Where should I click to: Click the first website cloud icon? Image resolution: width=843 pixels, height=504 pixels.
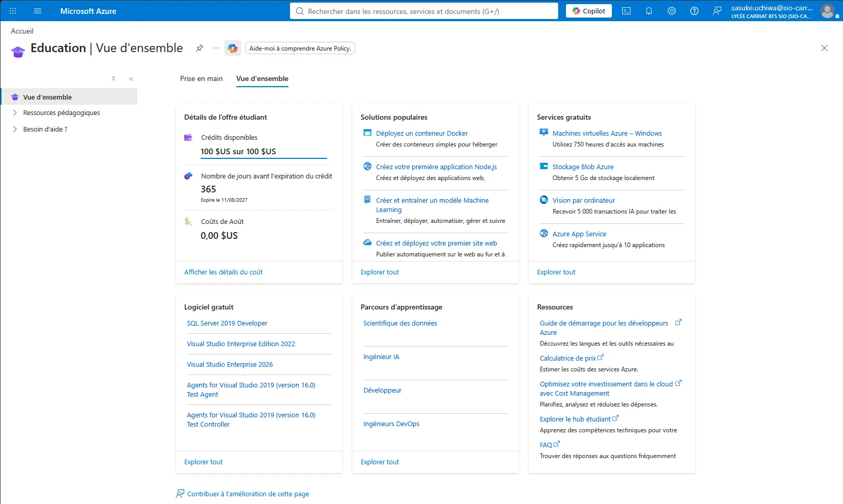click(x=367, y=242)
